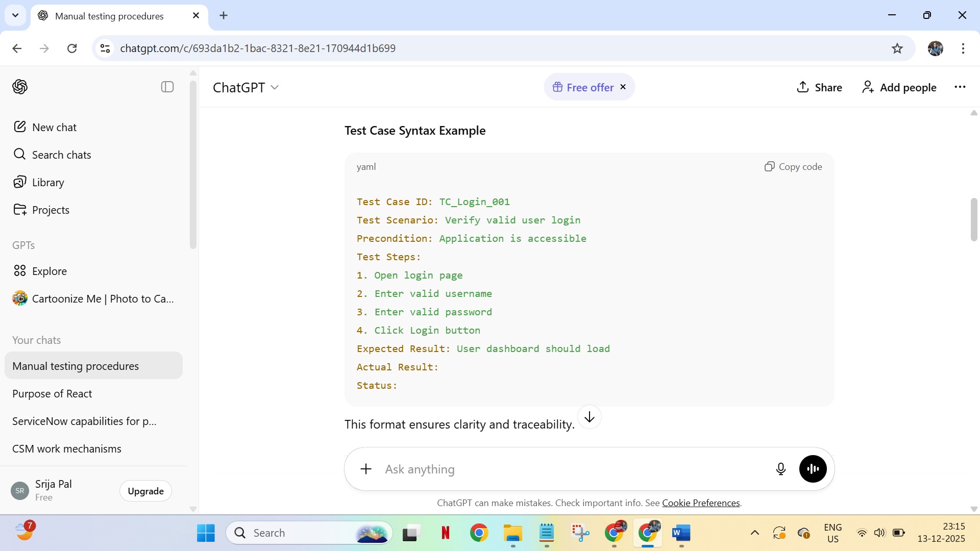
Task: Select the Purpose of React chat
Action: (52, 393)
